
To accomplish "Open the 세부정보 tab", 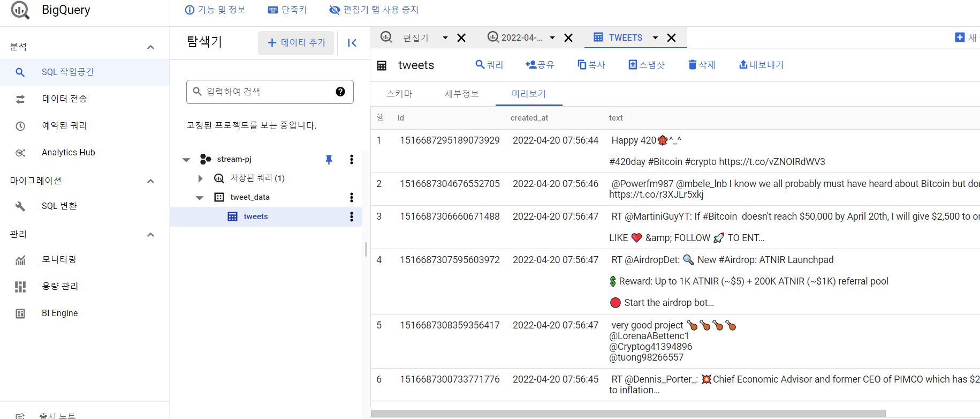I will 462,94.
